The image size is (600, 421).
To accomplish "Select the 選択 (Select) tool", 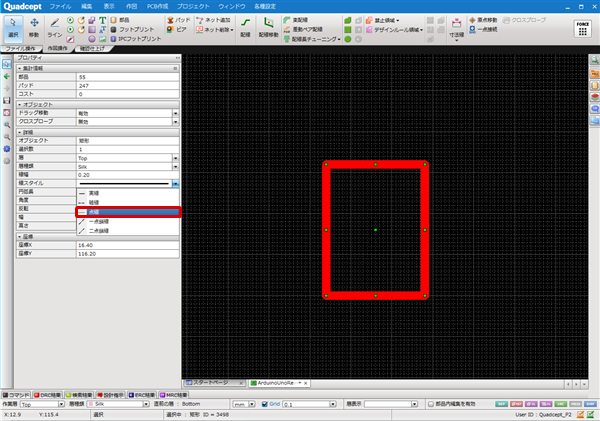I will tap(14, 26).
